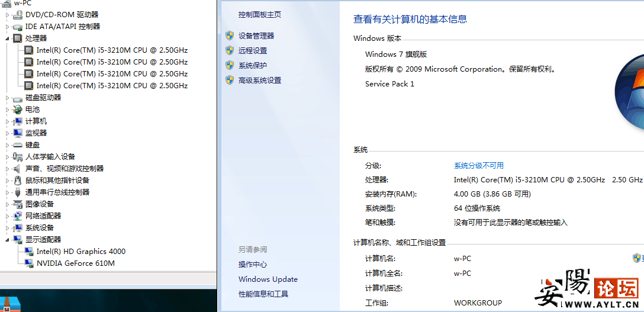
Task: Click the 64 位操作系统 value
Action: (477, 208)
